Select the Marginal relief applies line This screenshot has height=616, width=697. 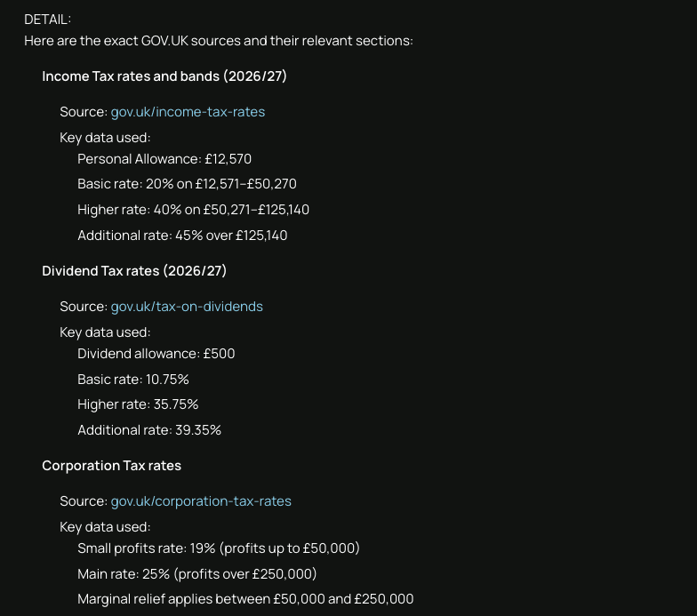pyautogui.click(x=245, y=599)
